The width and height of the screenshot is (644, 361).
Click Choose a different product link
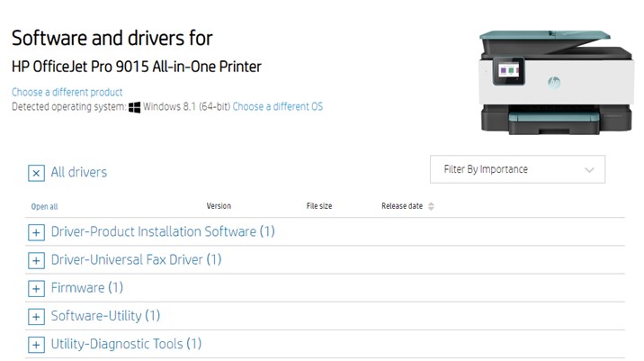(x=67, y=92)
